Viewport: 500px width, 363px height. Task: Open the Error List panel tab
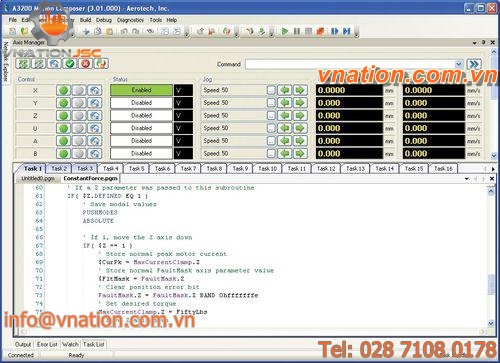[47, 344]
